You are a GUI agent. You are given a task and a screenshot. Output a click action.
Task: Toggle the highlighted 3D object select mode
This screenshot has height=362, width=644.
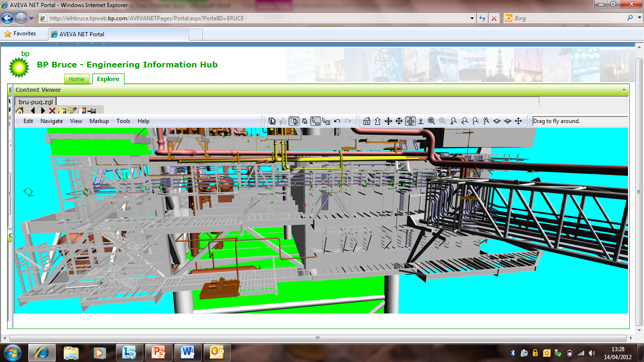[294, 121]
